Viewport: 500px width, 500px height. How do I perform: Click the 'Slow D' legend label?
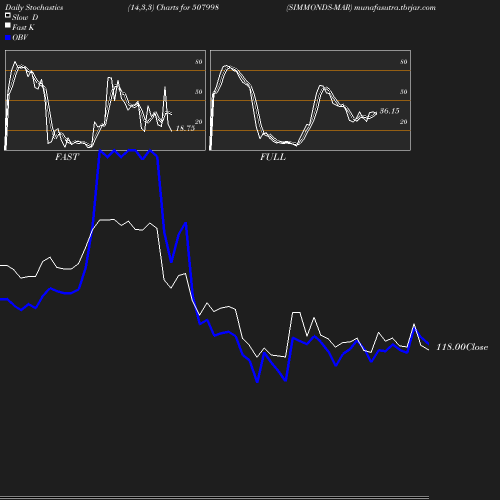[x=25, y=17]
